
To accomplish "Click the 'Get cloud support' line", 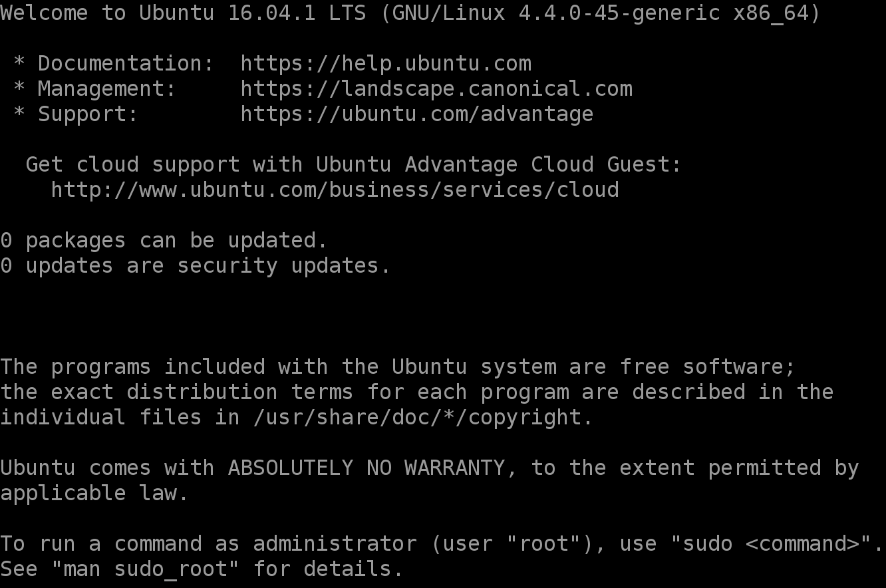I will (354, 165).
